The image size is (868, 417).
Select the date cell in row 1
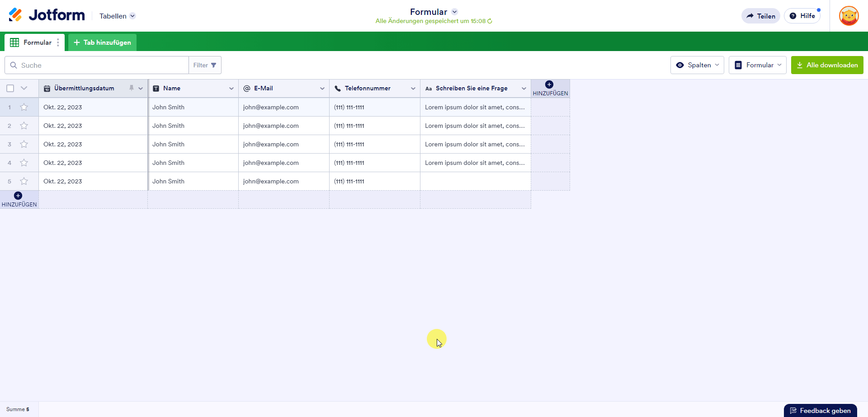click(93, 107)
